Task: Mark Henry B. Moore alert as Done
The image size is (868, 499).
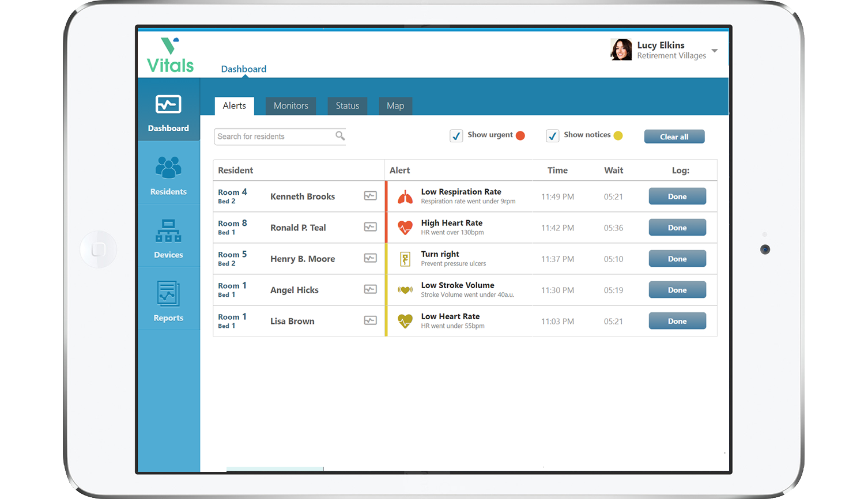Action: [677, 259]
